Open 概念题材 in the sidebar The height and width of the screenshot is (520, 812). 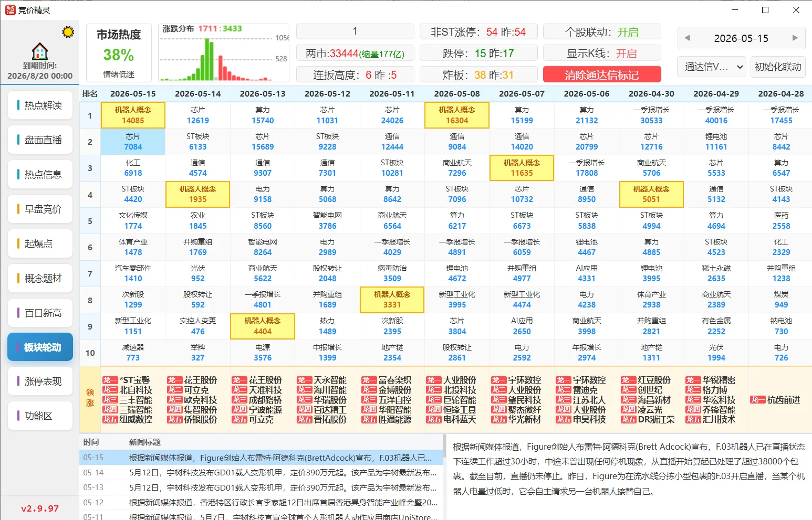click(x=40, y=278)
